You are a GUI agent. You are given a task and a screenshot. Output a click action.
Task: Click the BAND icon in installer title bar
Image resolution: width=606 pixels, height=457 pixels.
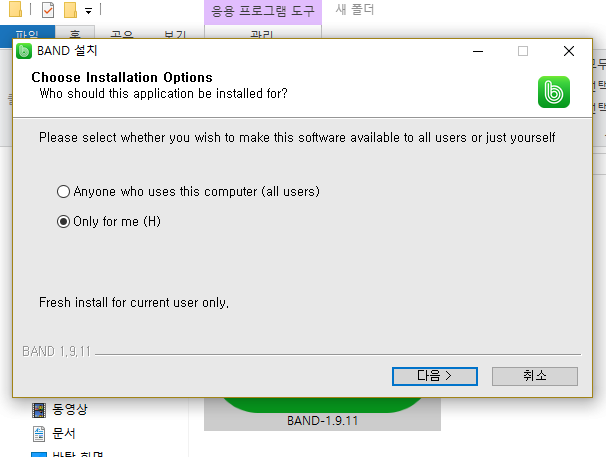pos(24,51)
